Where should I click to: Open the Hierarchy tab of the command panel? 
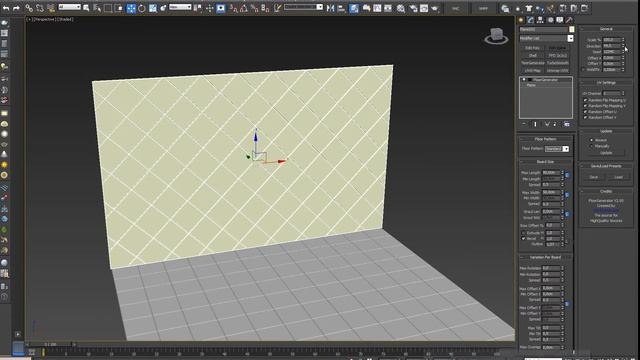[540, 20]
